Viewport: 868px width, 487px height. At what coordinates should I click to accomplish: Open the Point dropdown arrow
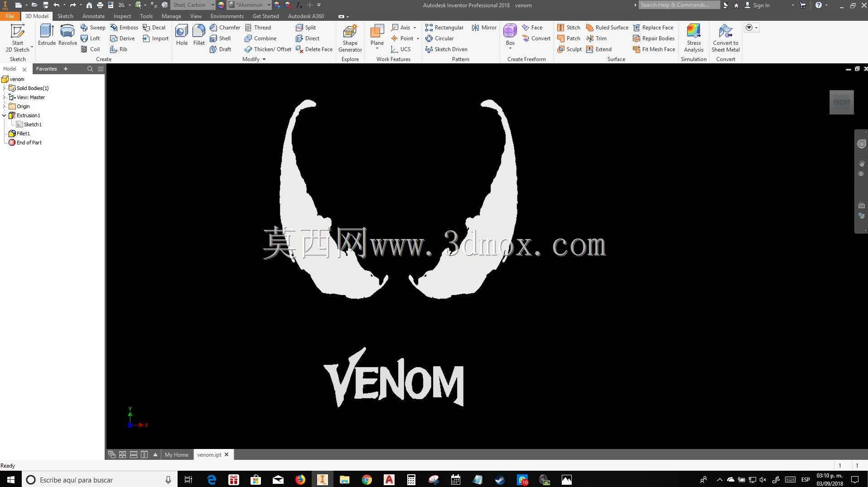[x=418, y=38]
